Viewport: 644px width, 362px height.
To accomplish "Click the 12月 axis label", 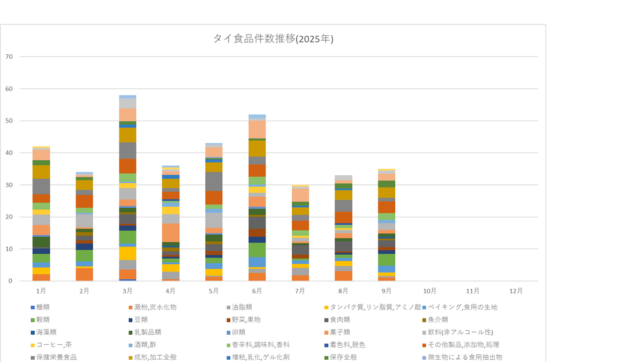I will [516, 291].
